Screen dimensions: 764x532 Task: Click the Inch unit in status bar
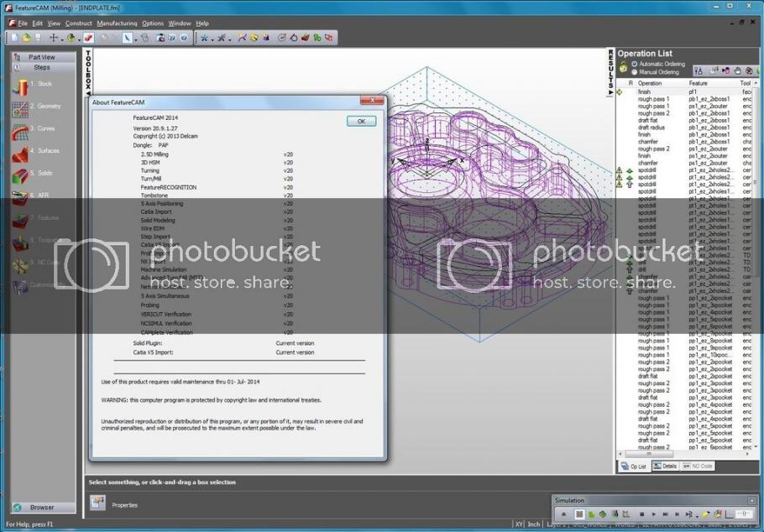534,524
